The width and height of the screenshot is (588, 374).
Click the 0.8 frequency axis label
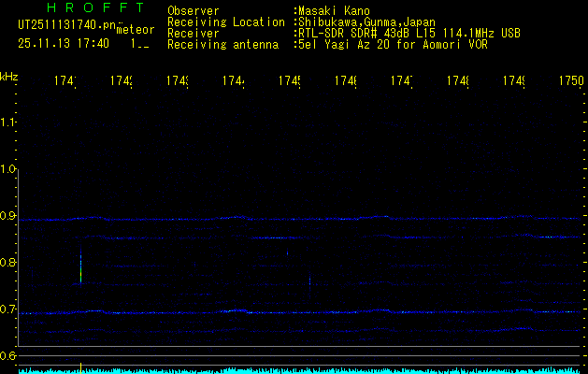coord(8,263)
